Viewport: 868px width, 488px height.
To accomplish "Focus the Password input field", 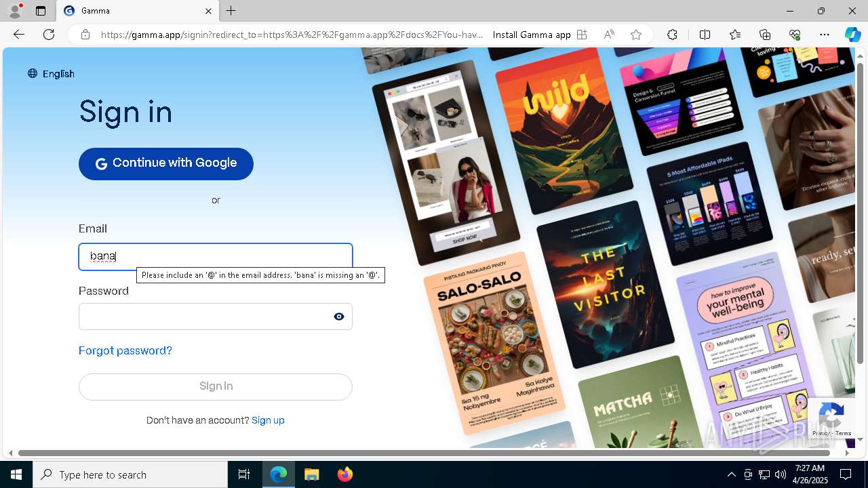I will (216, 317).
